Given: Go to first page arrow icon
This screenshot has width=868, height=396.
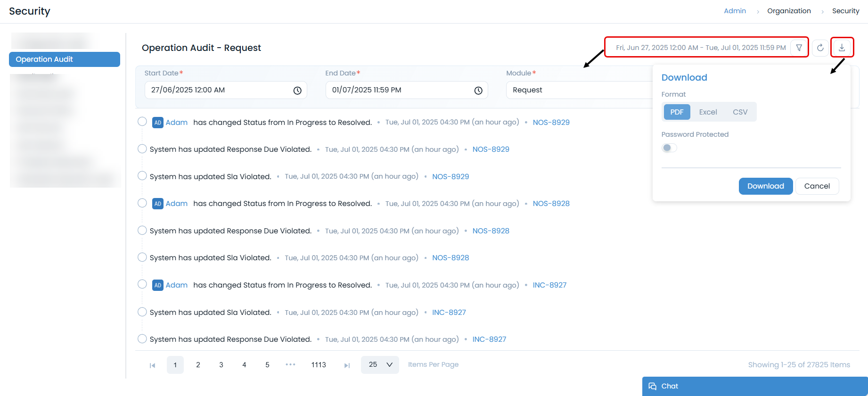Looking at the screenshot, I should click(152, 365).
